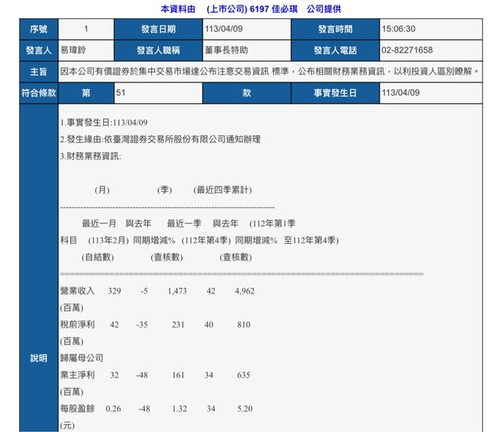Click the 發言人職稱 header cell
The image size is (504, 432).
point(160,50)
